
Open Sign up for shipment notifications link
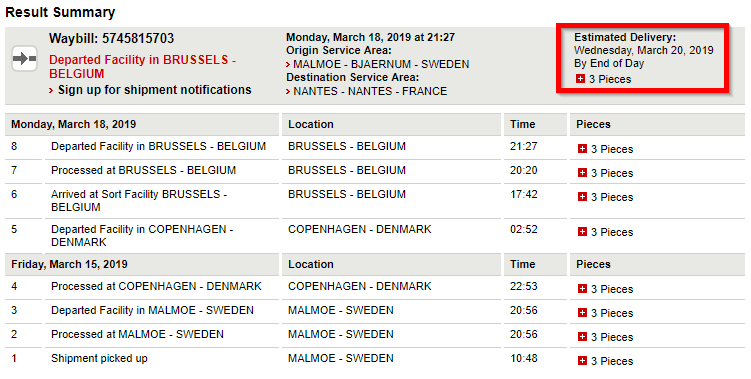pos(154,90)
